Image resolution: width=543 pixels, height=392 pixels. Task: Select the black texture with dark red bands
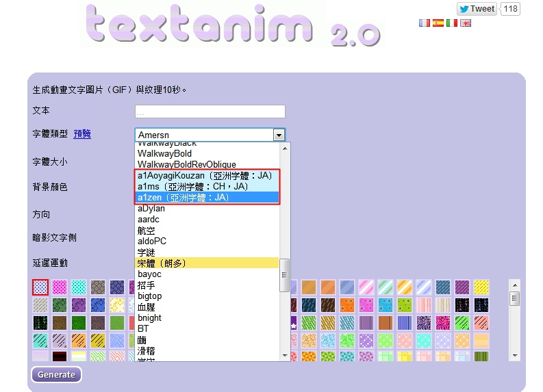click(x=60, y=356)
